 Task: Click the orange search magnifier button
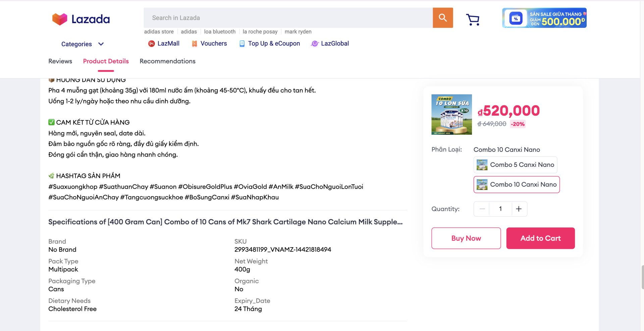tap(443, 18)
